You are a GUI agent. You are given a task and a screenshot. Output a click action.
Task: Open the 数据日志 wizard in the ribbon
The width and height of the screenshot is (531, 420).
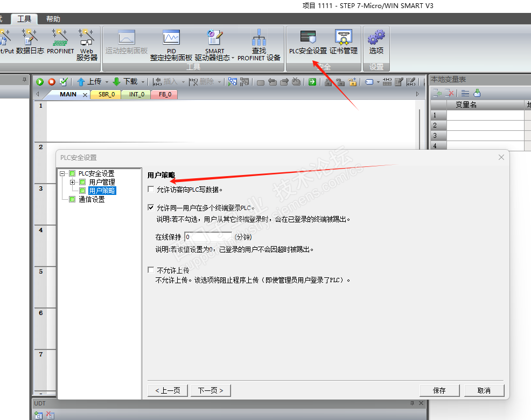pyautogui.click(x=30, y=41)
